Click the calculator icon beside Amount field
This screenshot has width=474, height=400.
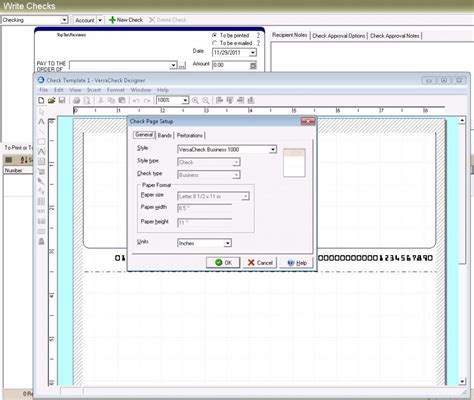click(x=253, y=65)
